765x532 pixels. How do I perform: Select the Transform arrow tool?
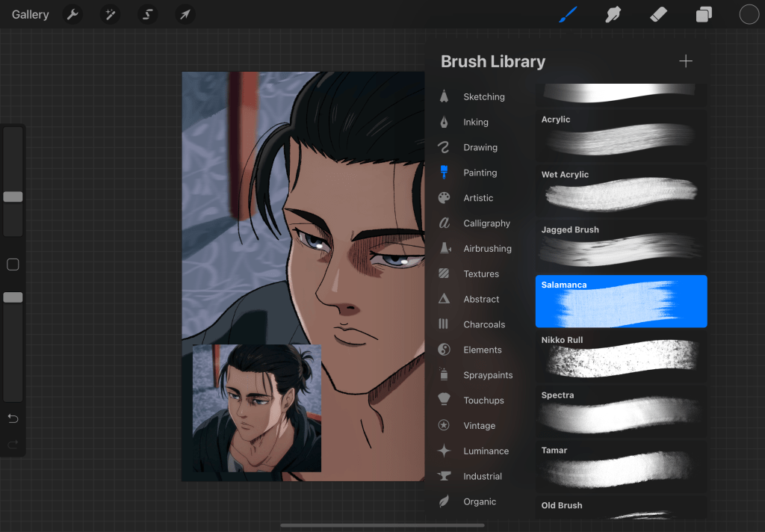[185, 14]
